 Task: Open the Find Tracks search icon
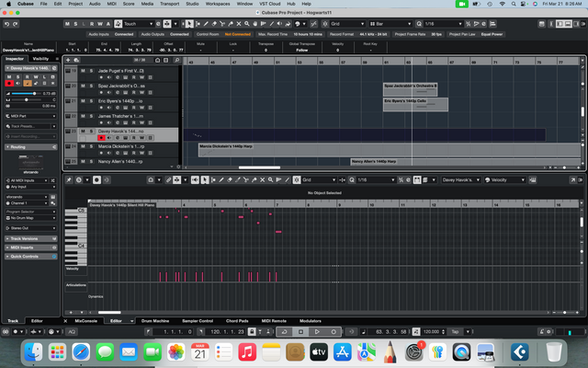pos(176,60)
